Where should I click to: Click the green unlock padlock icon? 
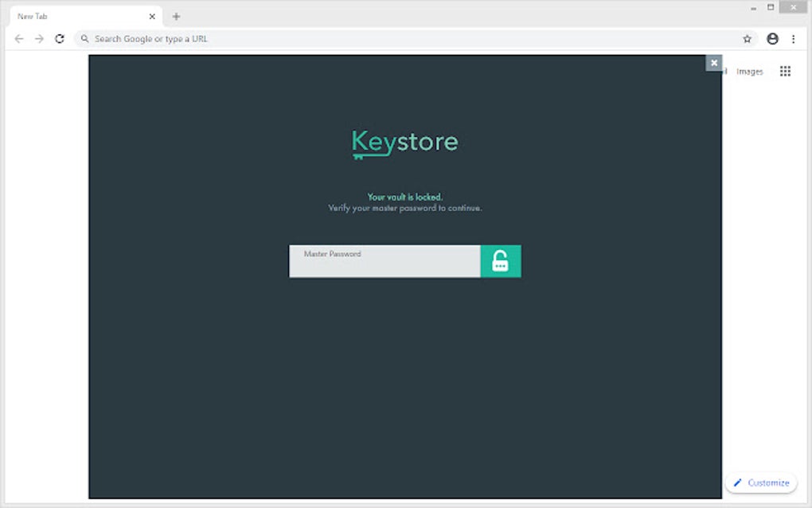pos(501,260)
